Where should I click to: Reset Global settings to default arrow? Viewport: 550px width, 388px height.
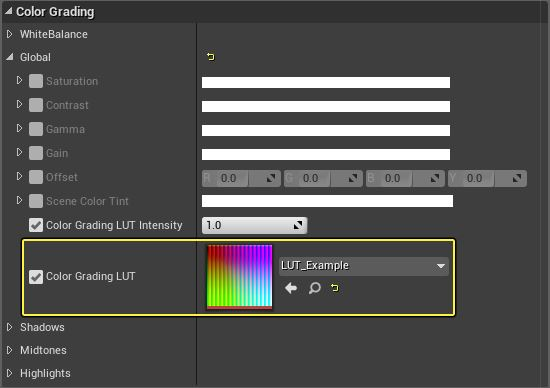[210, 56]
